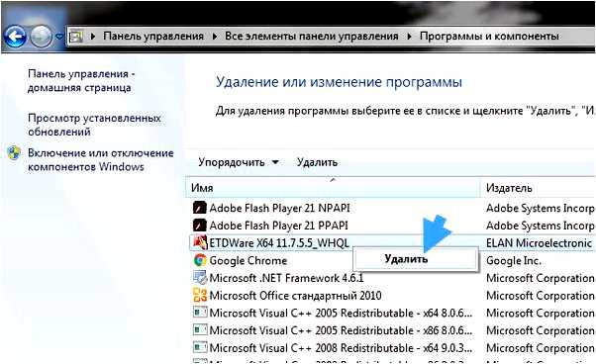Image resolution: width=596 pixels, height=364 pixels.
Task: Click shield icon beside Windows components link
Action: coord(14,153)
